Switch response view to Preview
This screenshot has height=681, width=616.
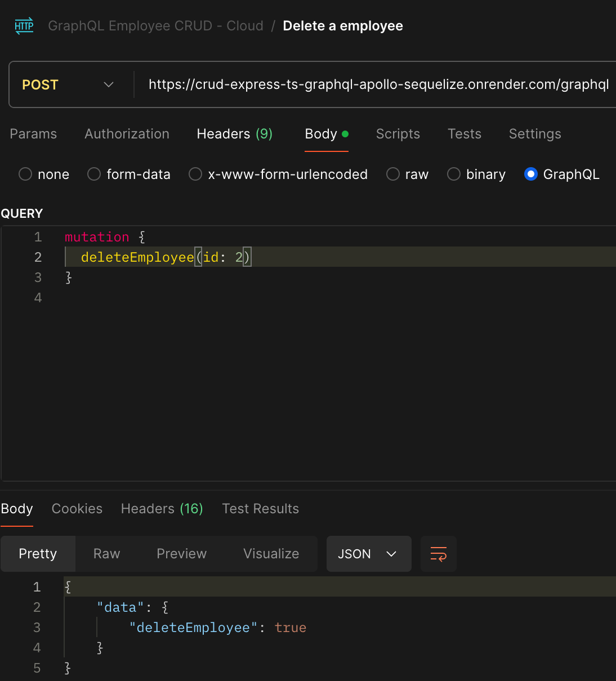(x=181, y=554)
